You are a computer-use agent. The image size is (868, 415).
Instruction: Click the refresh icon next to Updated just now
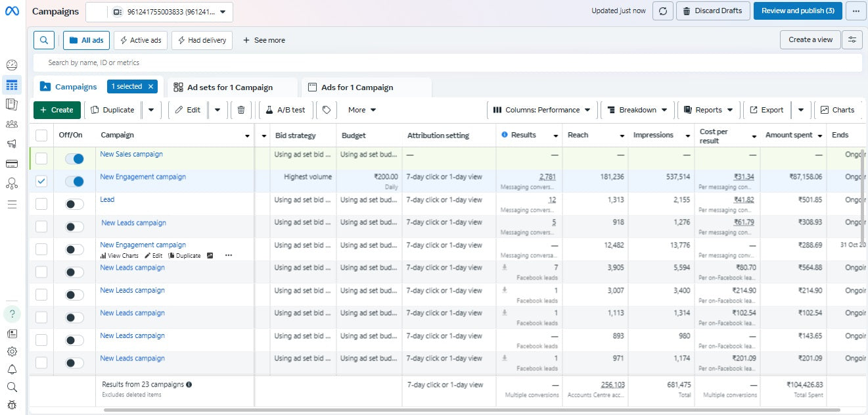click(662, 11)
